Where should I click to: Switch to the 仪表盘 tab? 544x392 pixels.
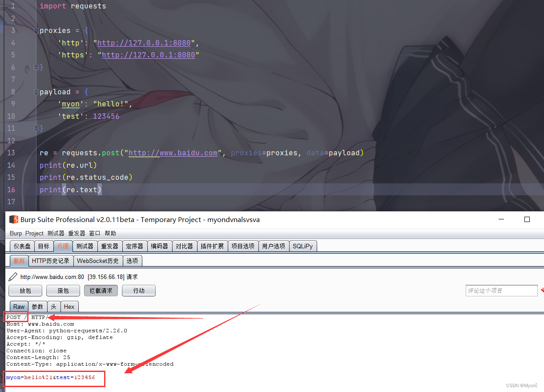tap(22, 246)
